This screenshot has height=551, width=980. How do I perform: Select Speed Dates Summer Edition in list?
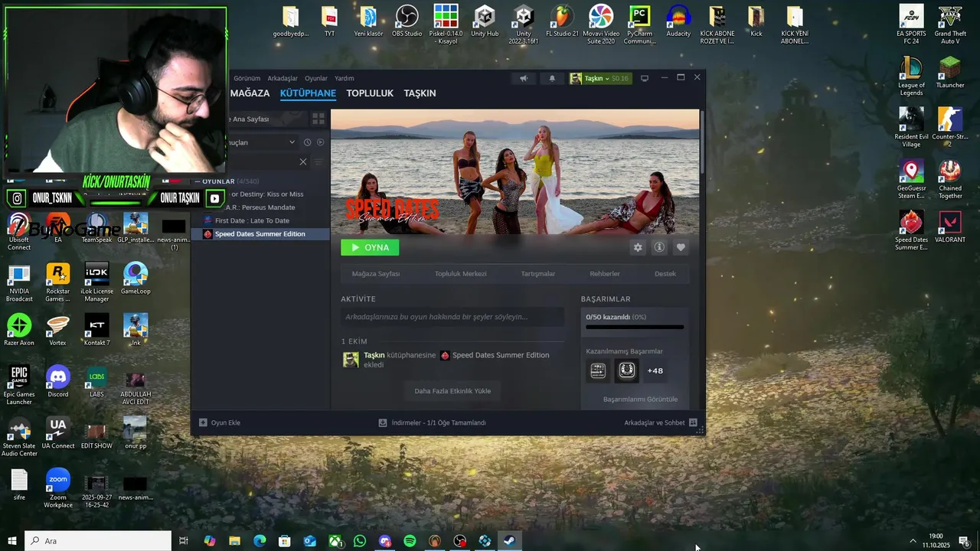[260, 233]
